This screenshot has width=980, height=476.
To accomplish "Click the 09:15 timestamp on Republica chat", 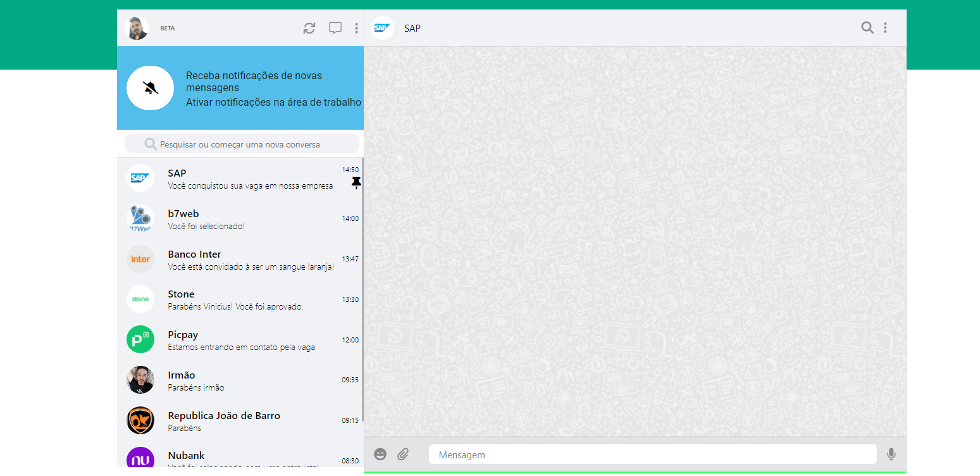I will point(350,420).
